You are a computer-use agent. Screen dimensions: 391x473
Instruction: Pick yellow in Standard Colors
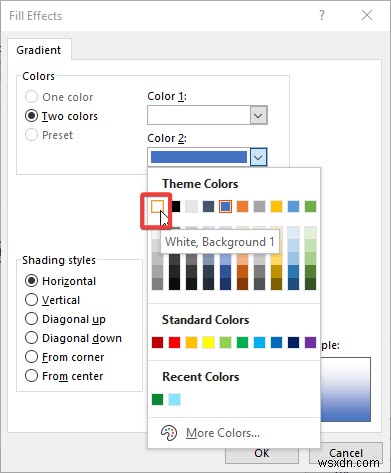[208, 342]
